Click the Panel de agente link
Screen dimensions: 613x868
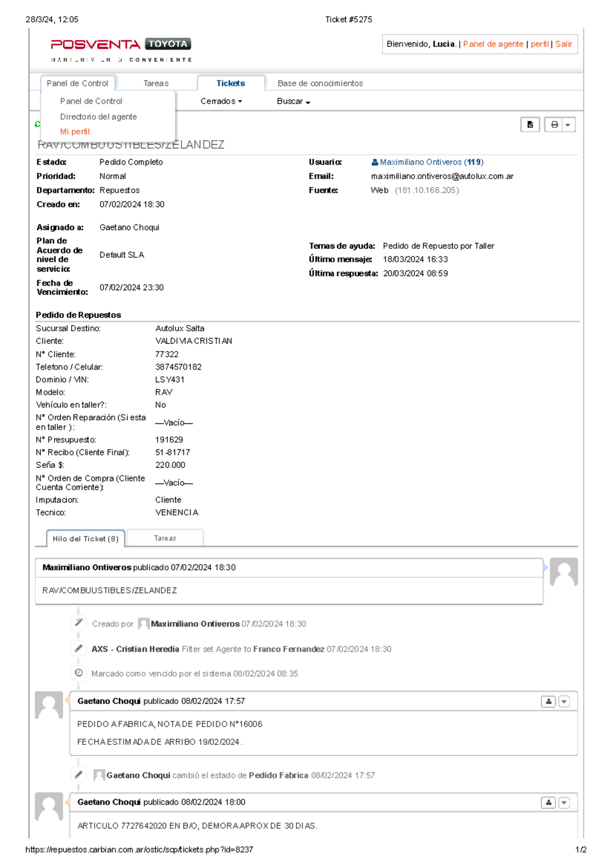493,44
